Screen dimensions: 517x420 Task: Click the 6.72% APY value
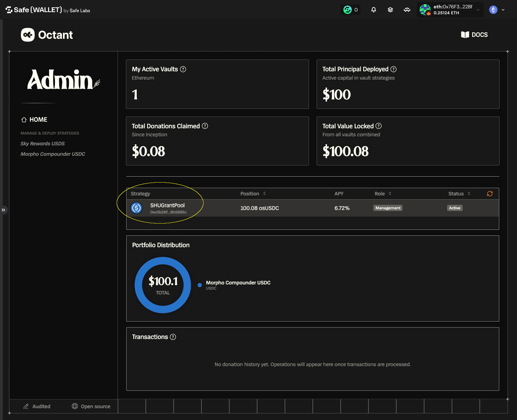(342, 208)
